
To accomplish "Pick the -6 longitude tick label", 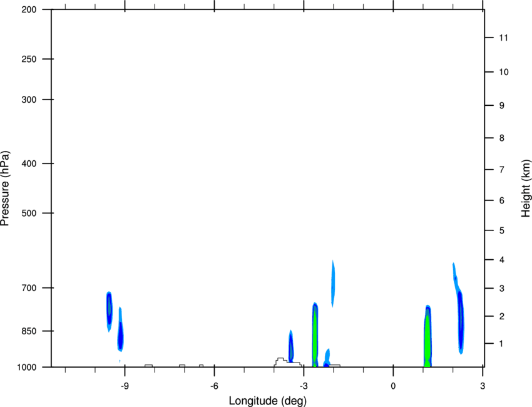I will tap(214, 386).
